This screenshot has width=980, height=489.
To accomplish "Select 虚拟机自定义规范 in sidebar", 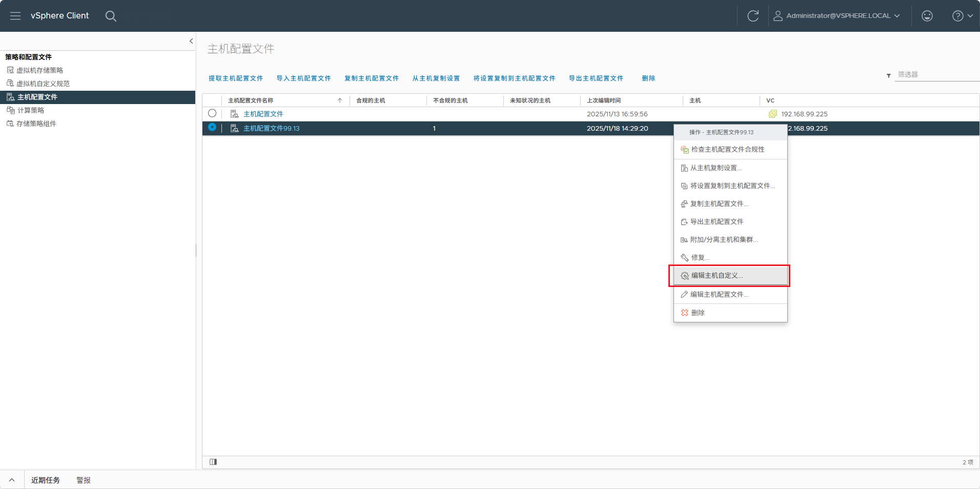I will tap(43, 84).
